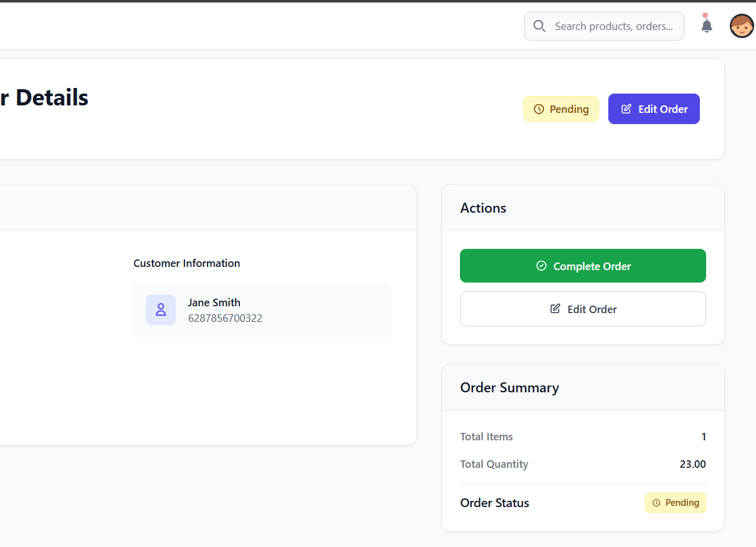
Task: Click the pencil icon in outlined Edit Order button
Action: [555, 309]
